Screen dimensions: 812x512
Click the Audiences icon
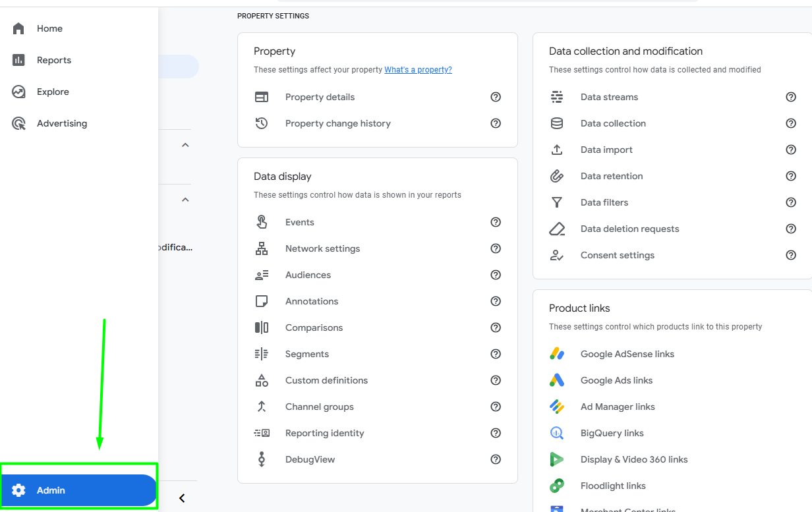point(262,275)
